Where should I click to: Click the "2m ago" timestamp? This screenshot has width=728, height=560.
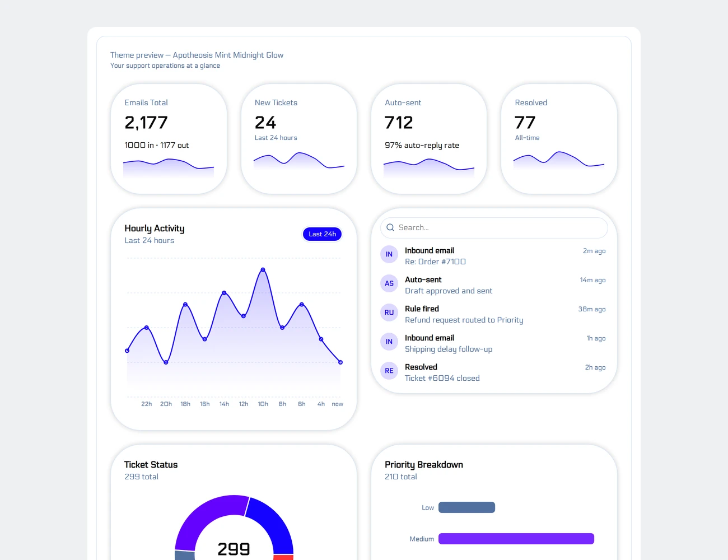pyautogui.click(x=594, y=251)
